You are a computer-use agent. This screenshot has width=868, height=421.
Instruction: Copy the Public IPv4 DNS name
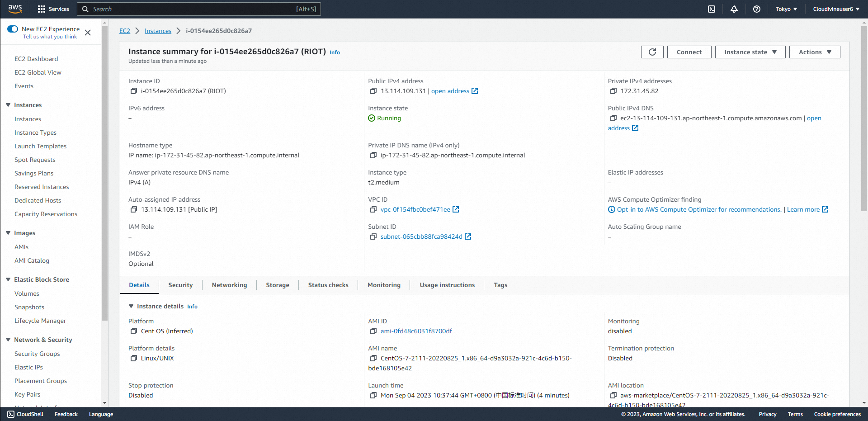point(613,118)
